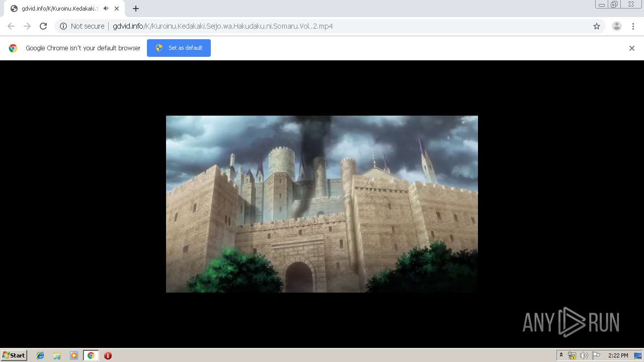Viewport: 644px width, 362px height.
Task: Click Set as default button
Action: 179,48
